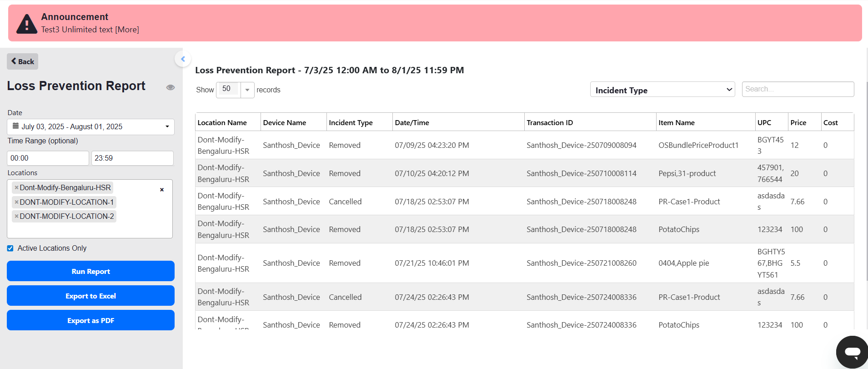This screenshot has height=369, width=868.
Task: Sort by Cost column
Action: (838, 122)
